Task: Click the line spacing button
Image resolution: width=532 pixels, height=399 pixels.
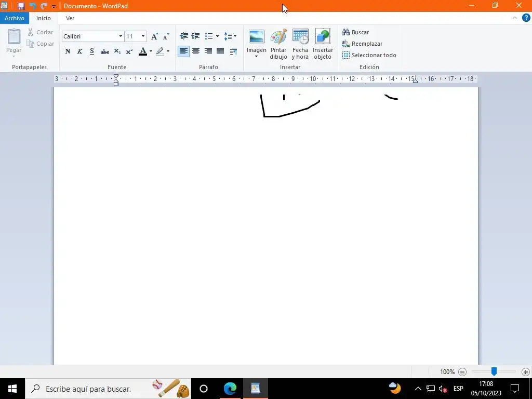Action: [230, 36]
